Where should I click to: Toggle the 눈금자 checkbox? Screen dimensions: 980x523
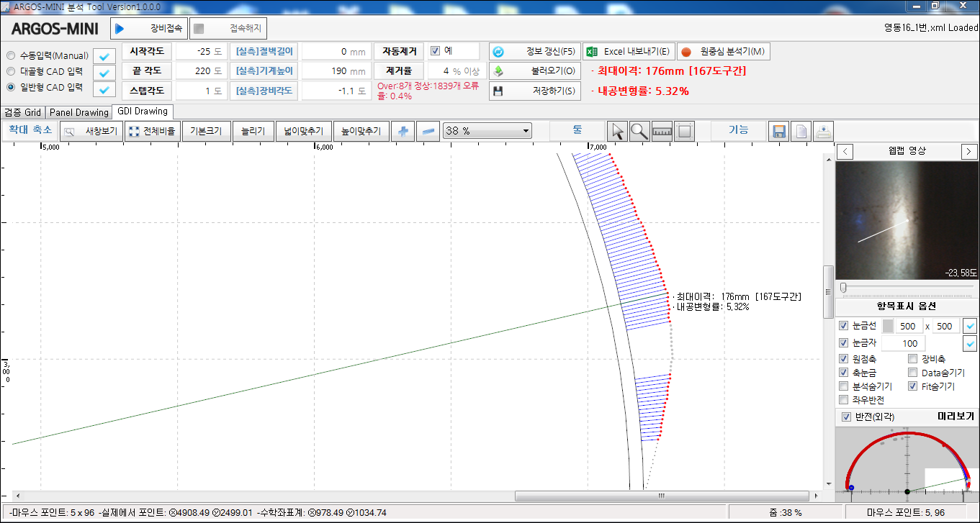(844, 343)
